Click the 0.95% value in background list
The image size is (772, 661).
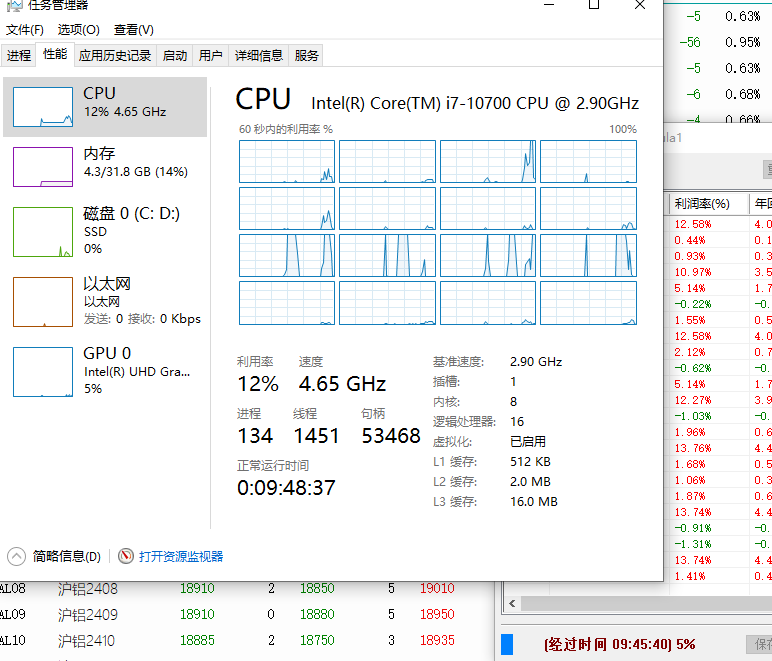click(x=742, y=42)
